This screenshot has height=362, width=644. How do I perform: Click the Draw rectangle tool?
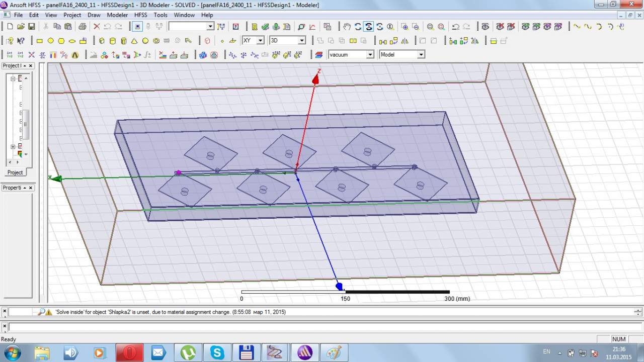coord(40,41)
